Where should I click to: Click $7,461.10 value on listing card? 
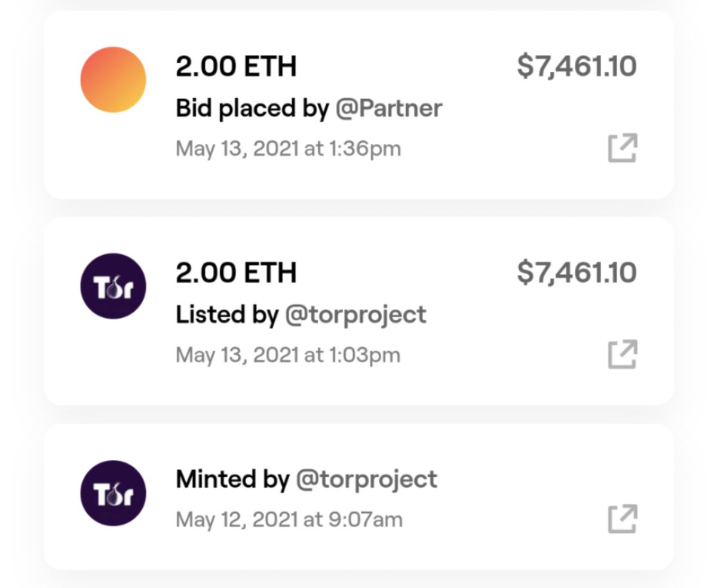tap(577, 273)
